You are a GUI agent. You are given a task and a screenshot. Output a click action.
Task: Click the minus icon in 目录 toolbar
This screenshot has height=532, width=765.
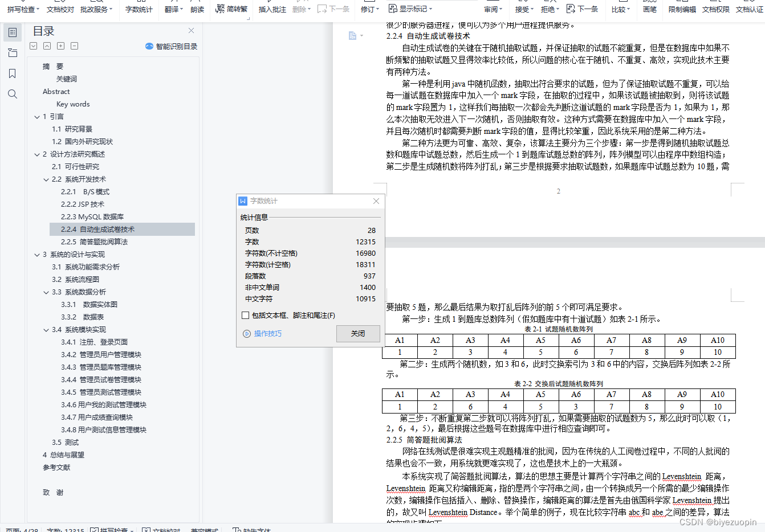point(75,46)
